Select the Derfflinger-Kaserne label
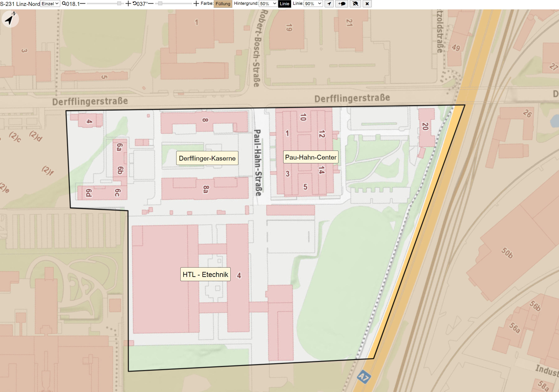Screen dimensions: 559x392 click(x=207, y=158)
